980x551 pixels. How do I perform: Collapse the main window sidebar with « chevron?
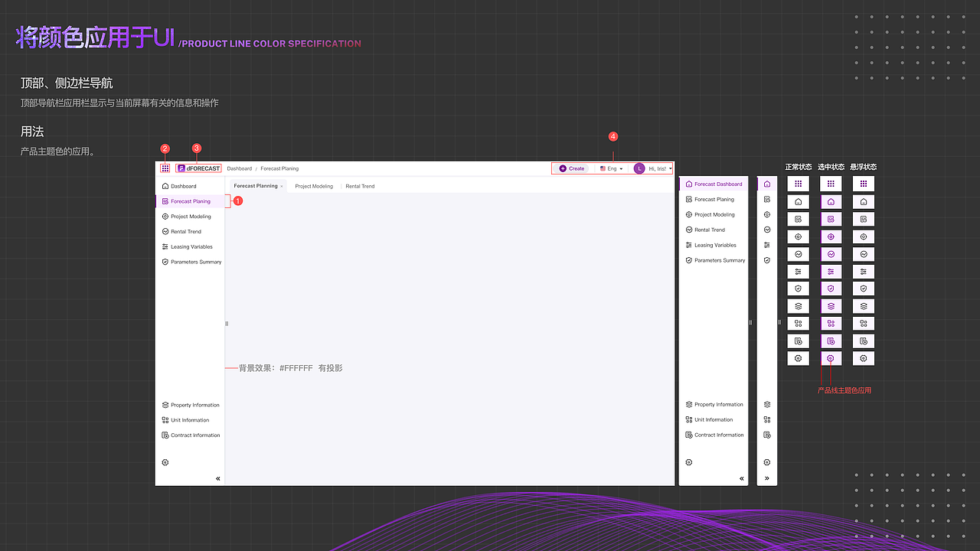(x=218, y=478)
